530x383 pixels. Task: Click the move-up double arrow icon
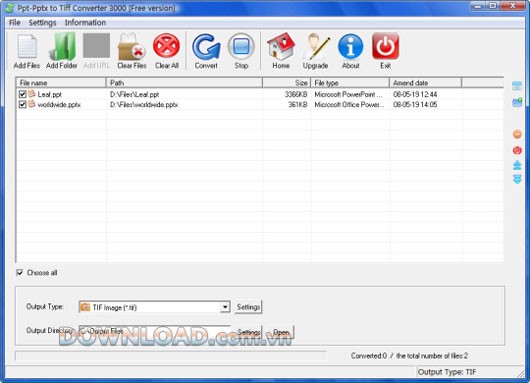pos(517,165)
